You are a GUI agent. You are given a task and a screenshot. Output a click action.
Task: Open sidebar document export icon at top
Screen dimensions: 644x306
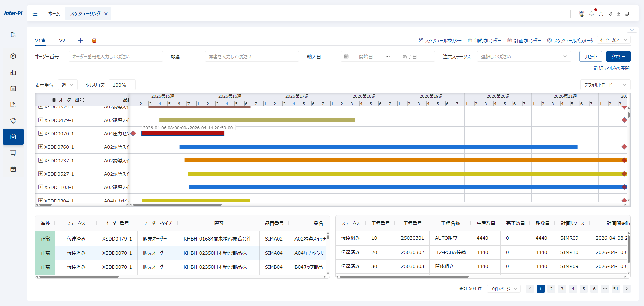(x=13, y=35)
